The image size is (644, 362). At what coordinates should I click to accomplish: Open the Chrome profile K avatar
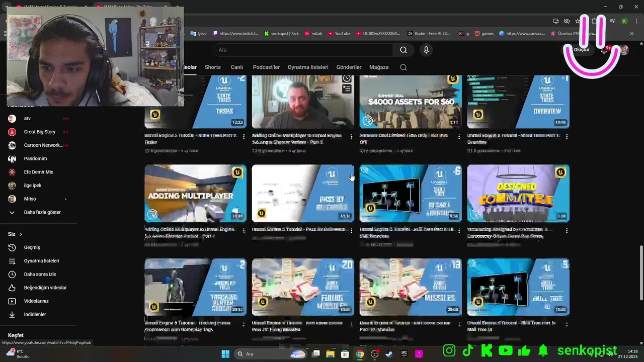click(624, 21)
